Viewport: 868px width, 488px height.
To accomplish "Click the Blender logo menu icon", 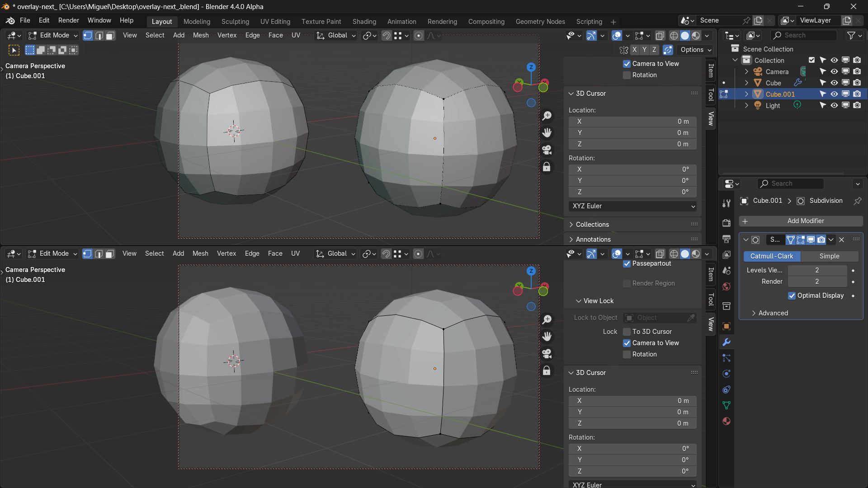I will 10,21.
